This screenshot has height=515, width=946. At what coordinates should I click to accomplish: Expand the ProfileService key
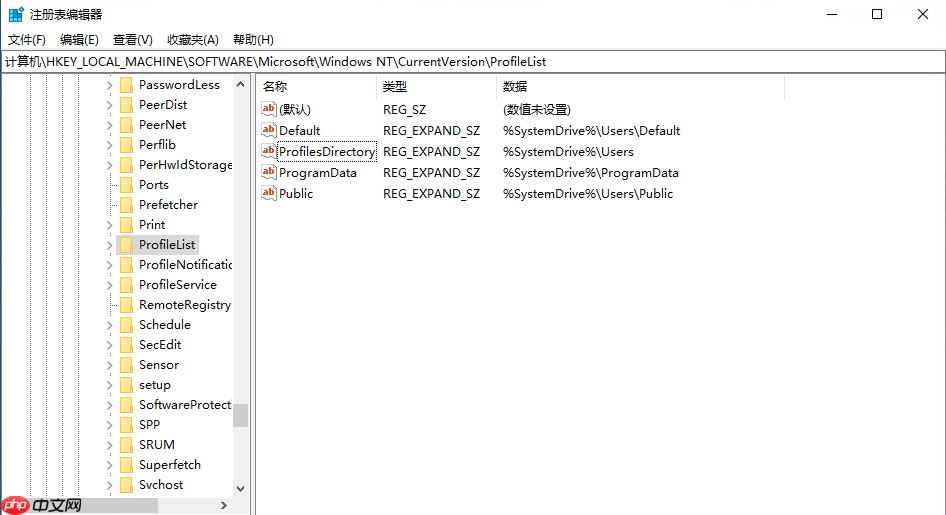click(x=109, y=285)
